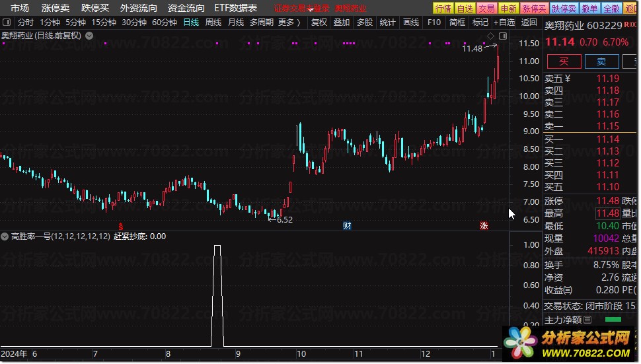Click the 返回 toolbar item
Screen dimensions: 641x364
click(x=529, y=22)
